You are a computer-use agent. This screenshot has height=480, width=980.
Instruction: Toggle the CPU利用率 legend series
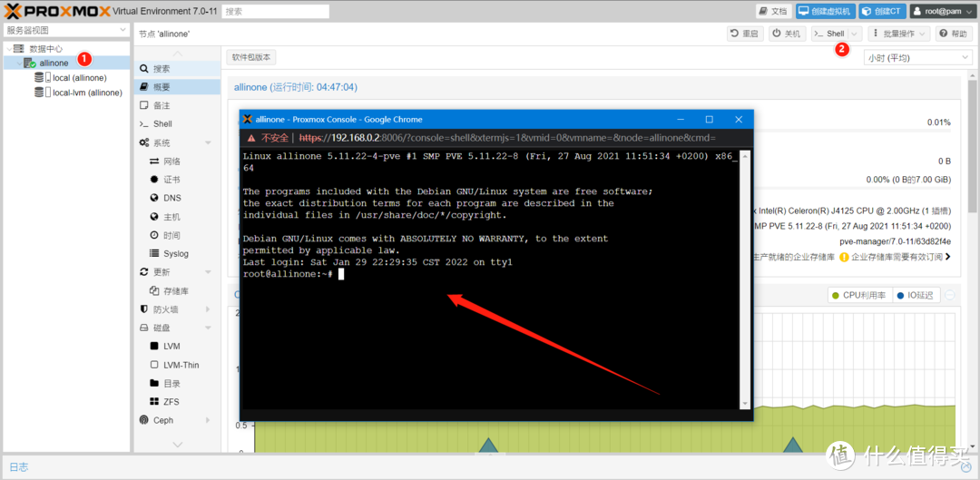tap(859, 296)
